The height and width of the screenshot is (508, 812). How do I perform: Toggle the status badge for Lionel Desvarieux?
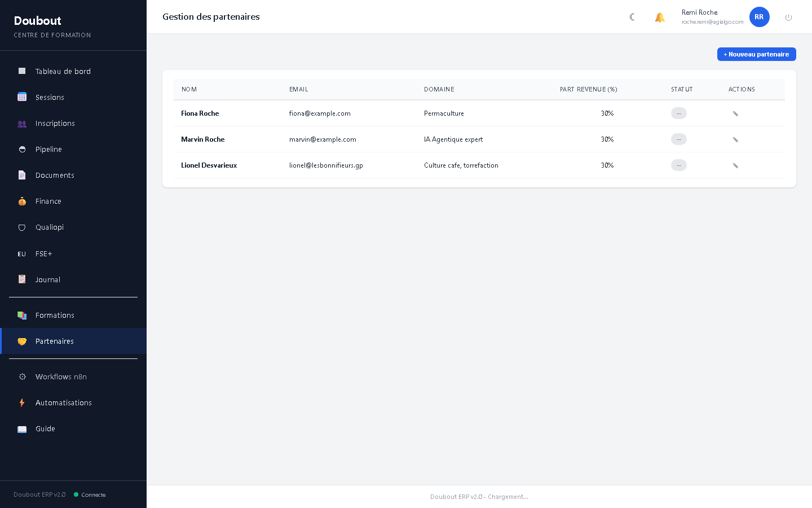click(x=678, y=165)
